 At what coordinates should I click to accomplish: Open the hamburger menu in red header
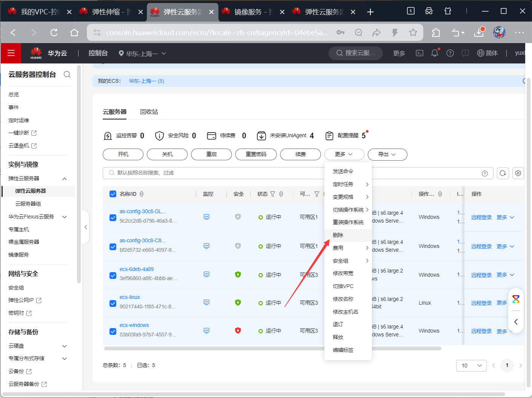11,53
